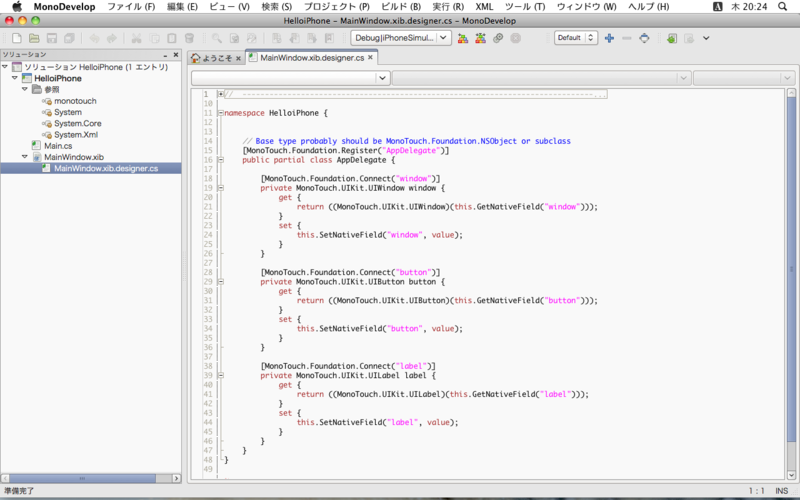800x500 pixels.
Task: Click the Rebuild colored-blocks icon with arrows
Action: [x=480, y=38]
